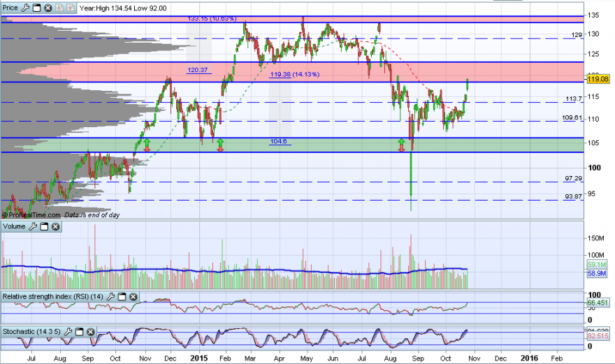This screenshot has width=615, height=364.
Task: Click the 93.87 dashed level label
Action: [x=574, y=196]
